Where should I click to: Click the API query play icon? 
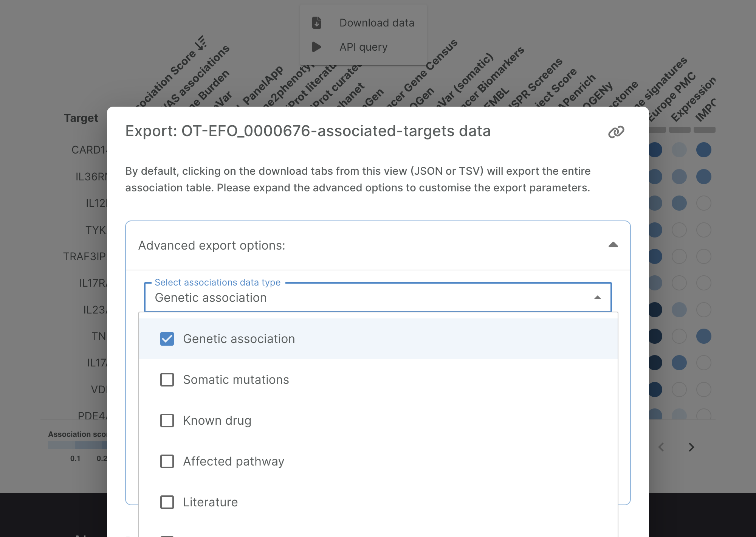point(317,47)
